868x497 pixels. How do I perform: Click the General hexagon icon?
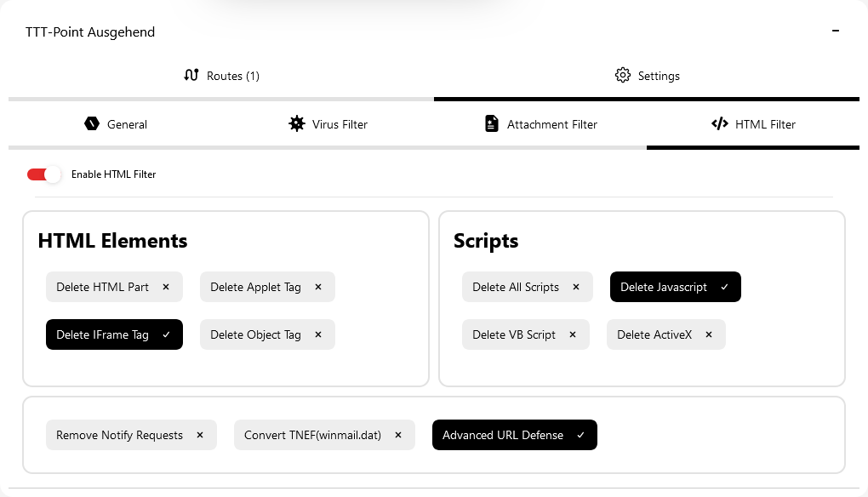click(92, 124)
